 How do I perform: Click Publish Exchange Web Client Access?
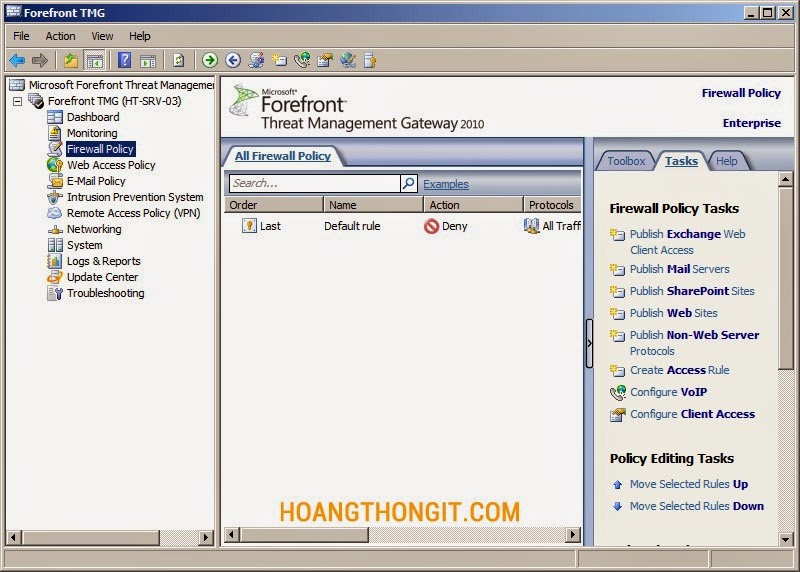(x=687, y=242)
